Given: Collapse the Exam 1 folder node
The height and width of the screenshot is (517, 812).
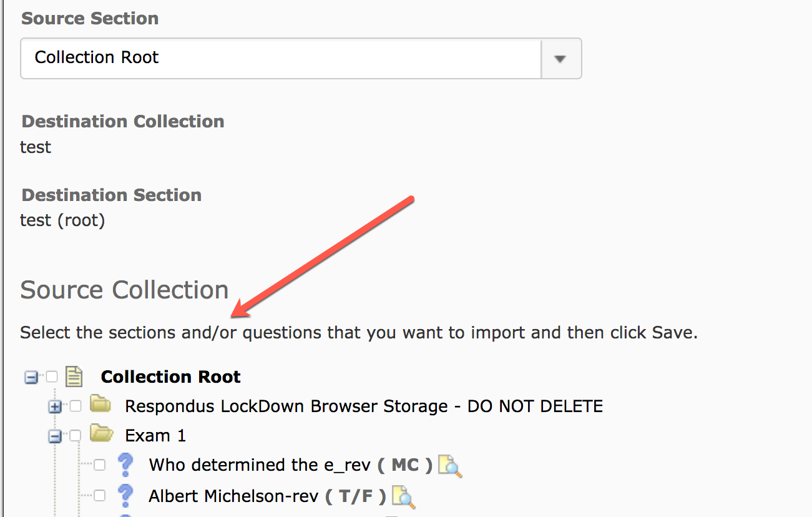Looking at the screenshot, I should click(55, 436).
